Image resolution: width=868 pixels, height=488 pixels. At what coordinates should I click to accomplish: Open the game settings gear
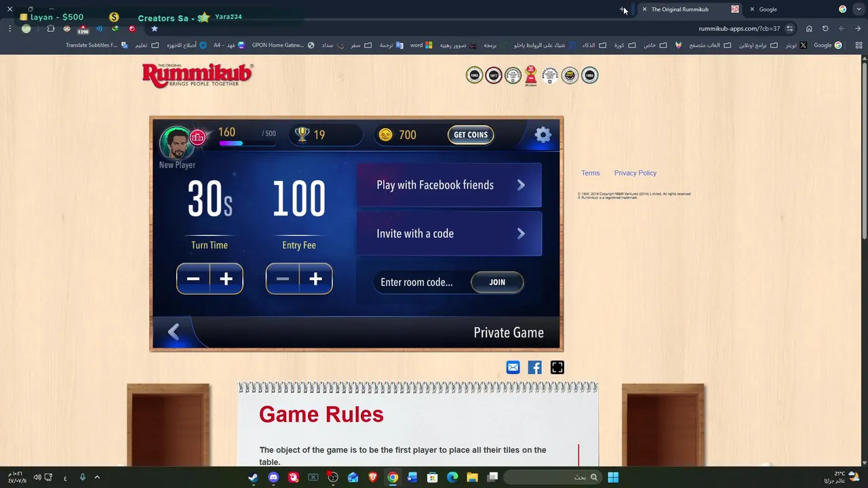[543, 135]
